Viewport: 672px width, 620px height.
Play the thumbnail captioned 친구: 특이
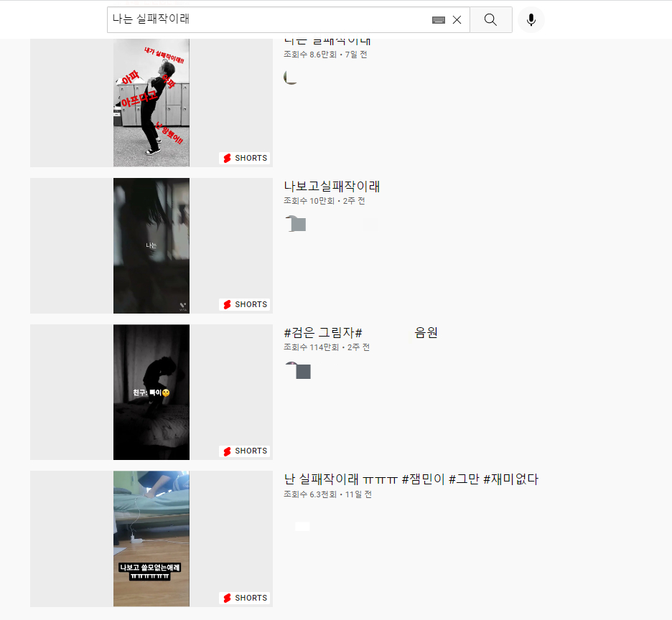click(151, 392)
